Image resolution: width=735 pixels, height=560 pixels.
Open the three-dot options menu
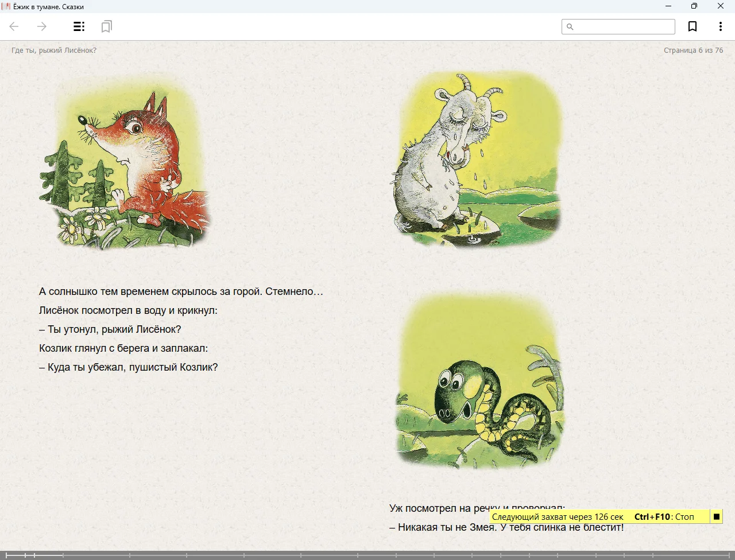pos(720,26)
